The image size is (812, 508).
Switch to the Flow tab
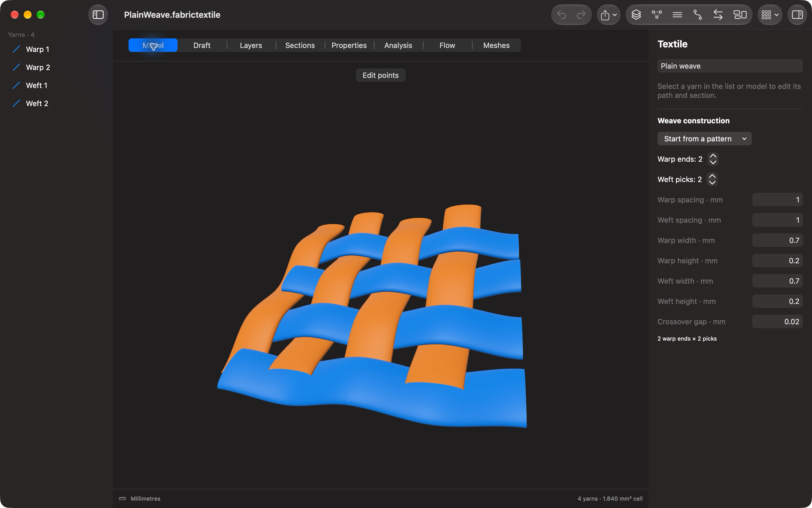[447, 45]
